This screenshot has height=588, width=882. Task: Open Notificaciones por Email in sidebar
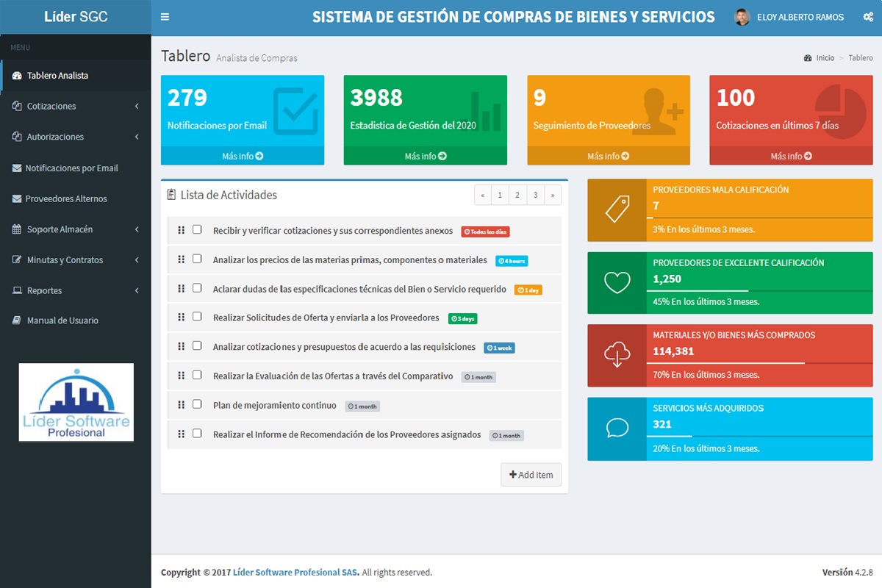71,168
